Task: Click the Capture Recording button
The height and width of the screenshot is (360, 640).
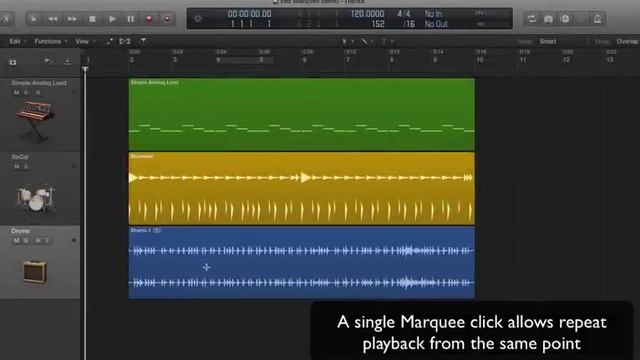Action: pos(167,19)
